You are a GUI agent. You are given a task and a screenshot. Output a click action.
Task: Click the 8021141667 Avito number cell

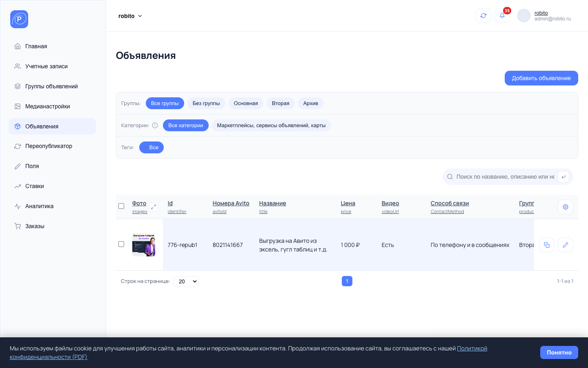point(228,245)
